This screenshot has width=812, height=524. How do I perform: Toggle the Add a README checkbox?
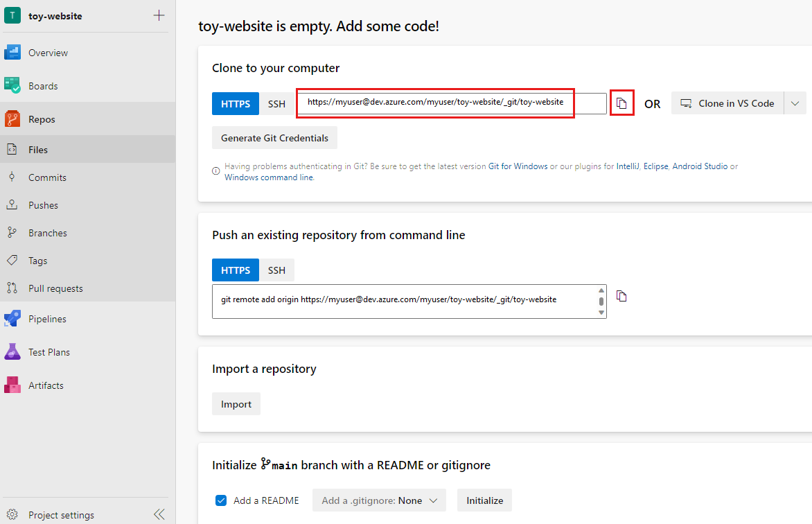point(221,500)
